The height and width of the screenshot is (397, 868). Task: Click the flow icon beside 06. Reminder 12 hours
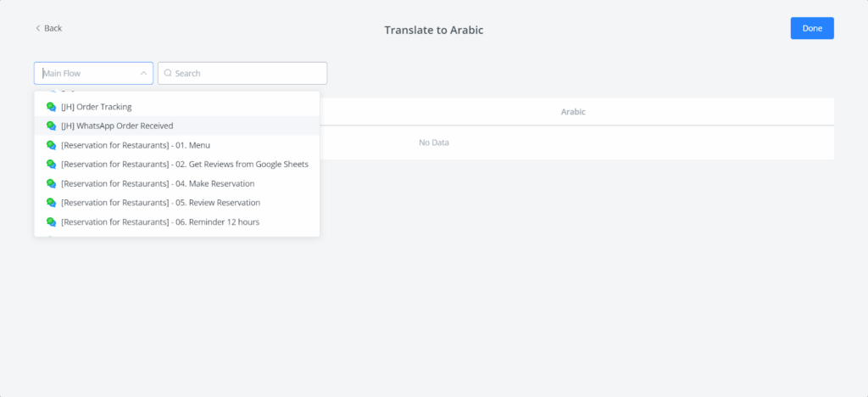click(51, 222)
